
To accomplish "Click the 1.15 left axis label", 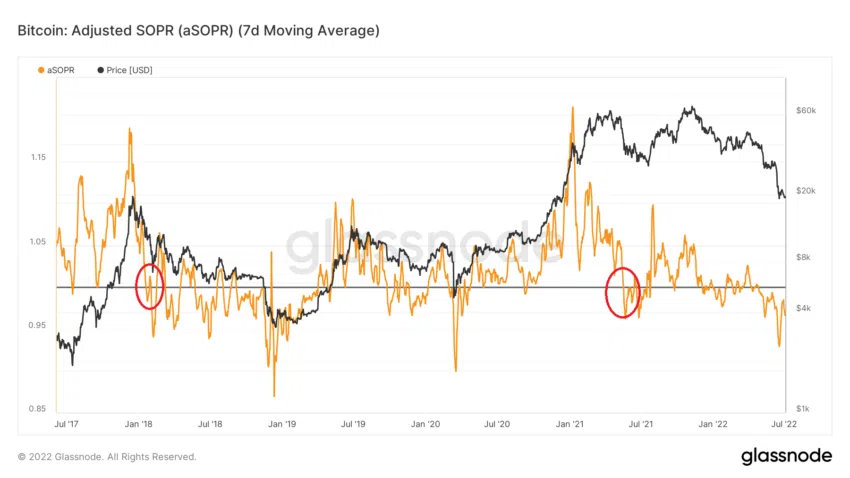I will [x=38, y=157].
